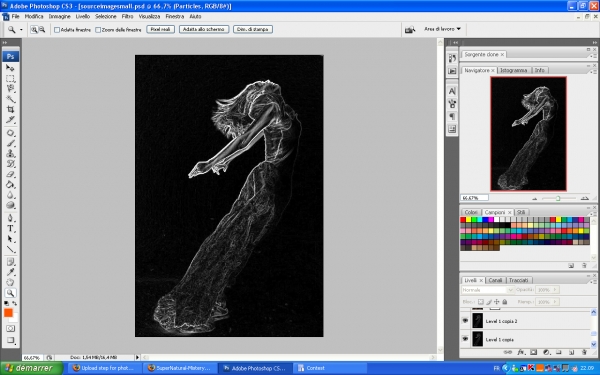Image resolution: width=600 pixels, height=375 pixels.
Task: Open status bar info arrow menu
Action: point(137,357)
